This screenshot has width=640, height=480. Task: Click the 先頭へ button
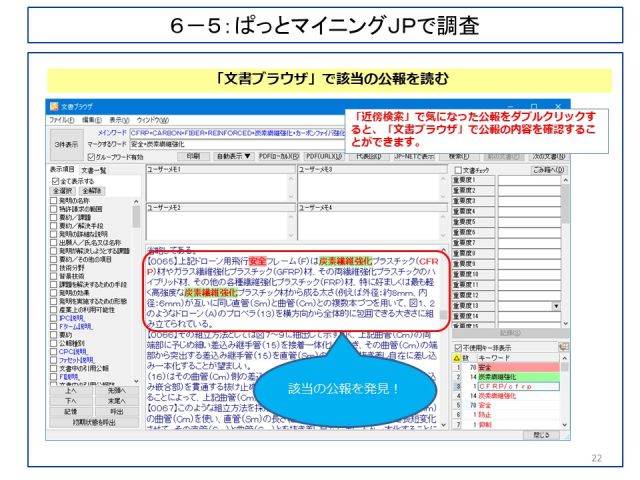tap(116, 391)
